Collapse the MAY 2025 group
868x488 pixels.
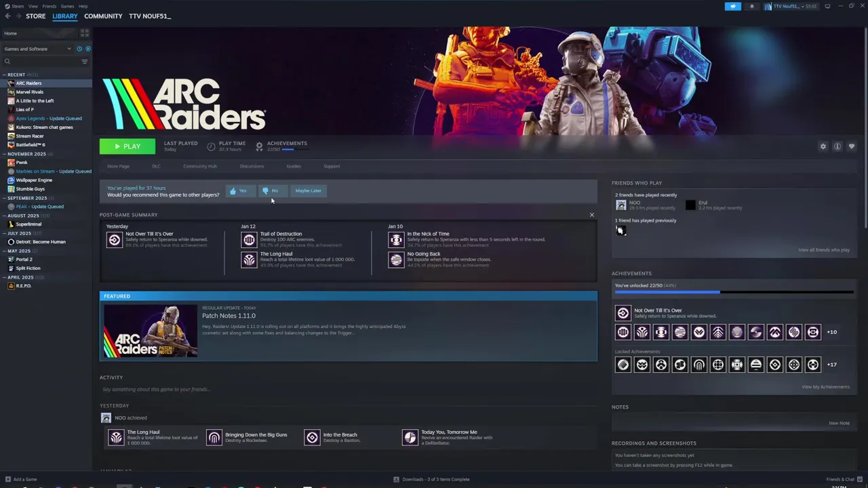4,251
